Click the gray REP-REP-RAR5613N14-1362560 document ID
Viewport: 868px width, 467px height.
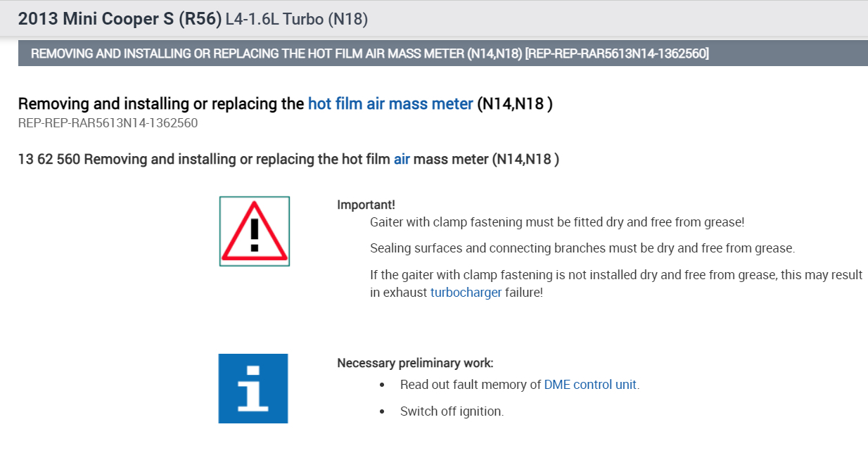point(108,123)
